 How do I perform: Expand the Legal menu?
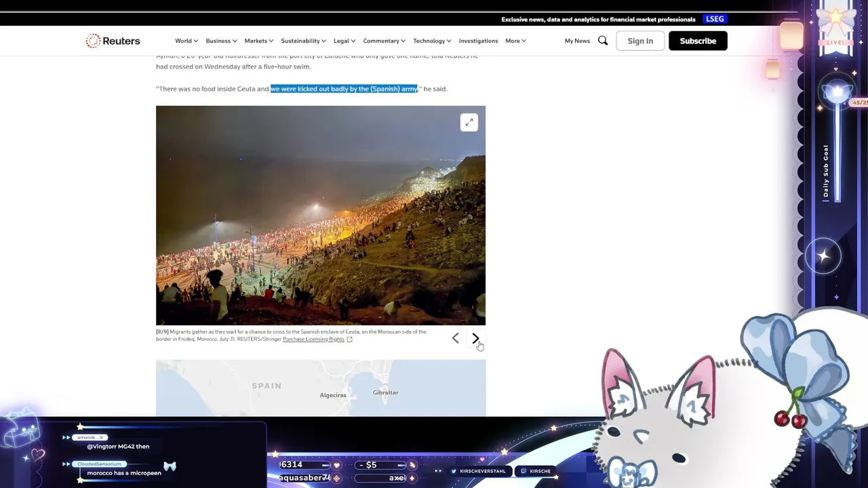[344, 41]
